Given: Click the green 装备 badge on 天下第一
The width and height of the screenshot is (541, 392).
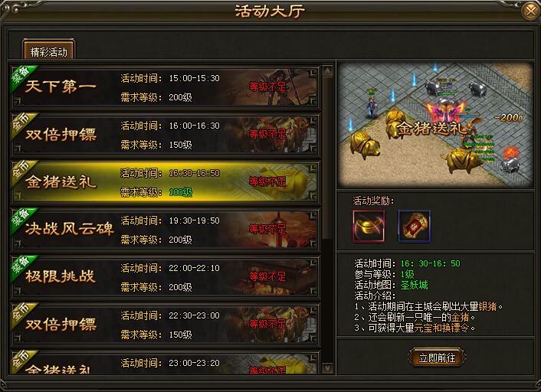Looking at the screenshot, I should tap(23, 77).
